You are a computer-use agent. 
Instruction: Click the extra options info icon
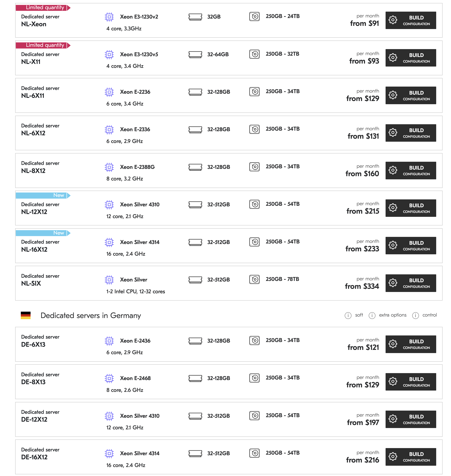click(372, 316)
